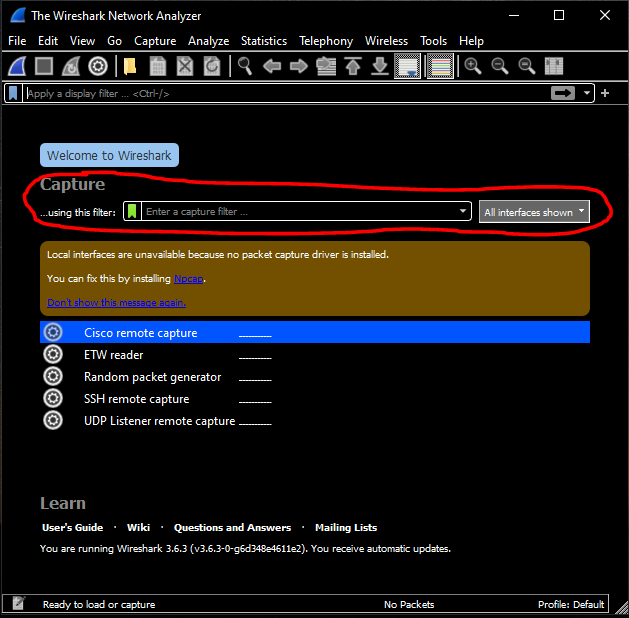
Task: Open Random packet generator settings gear
Action: pyautogui.click(x=53, y=376)
